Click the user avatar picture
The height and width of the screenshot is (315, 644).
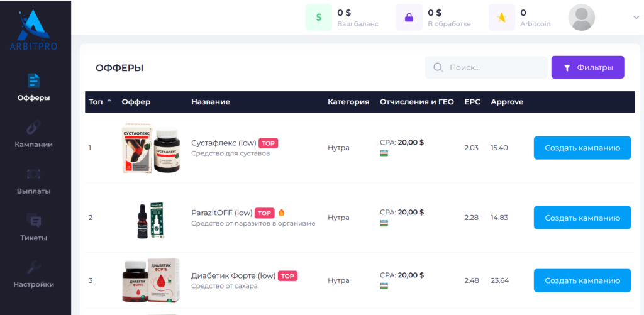point(581,18)
